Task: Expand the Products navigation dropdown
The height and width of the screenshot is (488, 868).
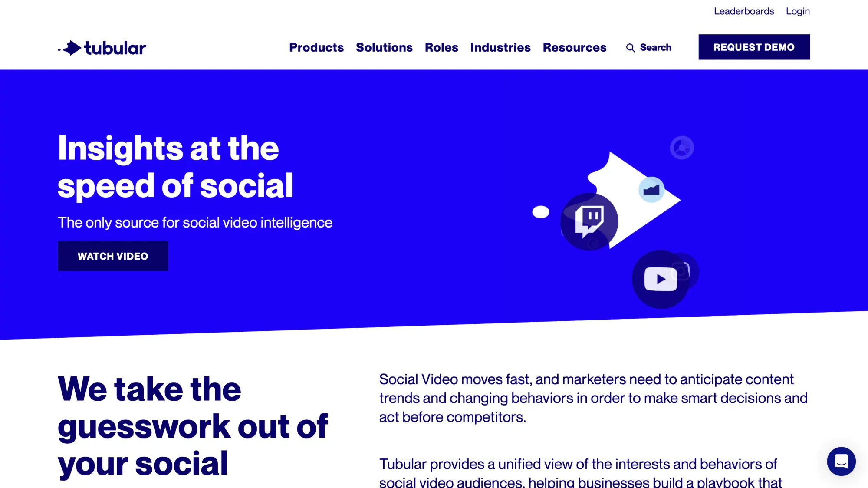Action: (316, 47)
